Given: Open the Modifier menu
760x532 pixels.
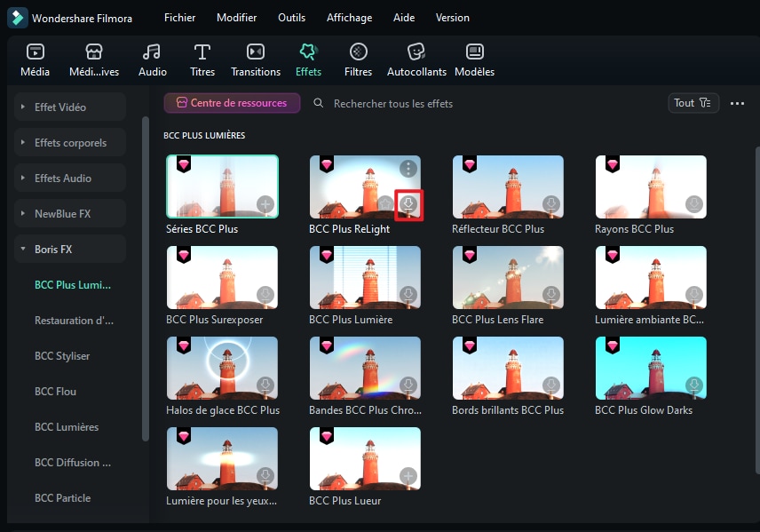Looking at the screenshot, I should pos(236,18).
